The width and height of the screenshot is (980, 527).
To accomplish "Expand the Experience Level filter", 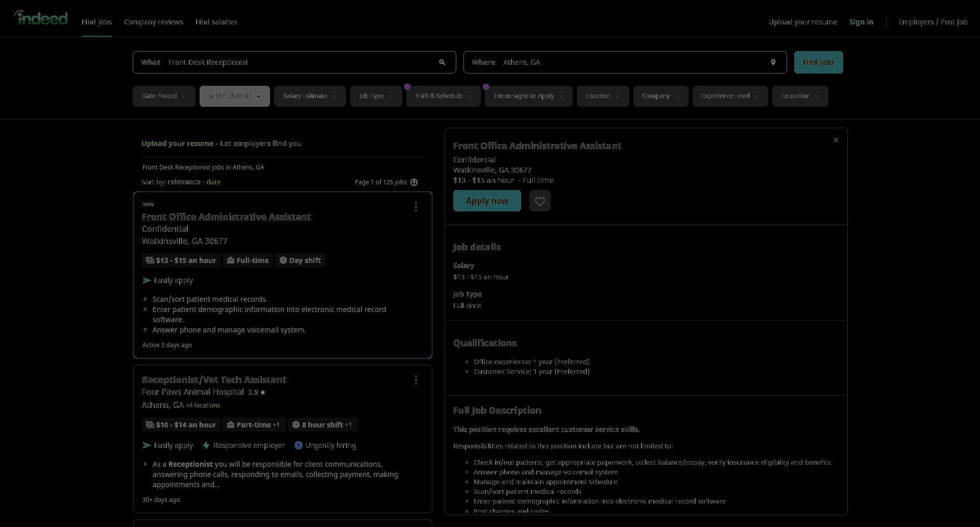I will [x=730, y=96].
